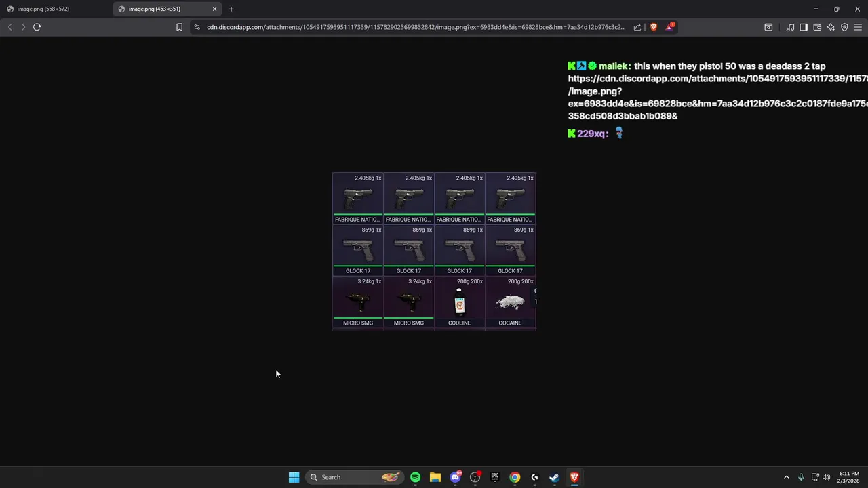Open network settings tray icon
Image resolution: width=868 pixels, height=488 pixels.
point(815,477)
